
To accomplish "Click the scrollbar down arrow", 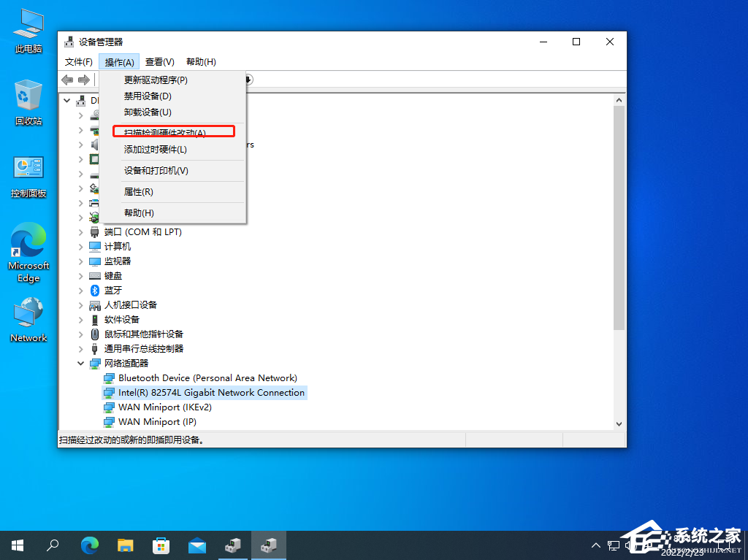I will 619,423.
